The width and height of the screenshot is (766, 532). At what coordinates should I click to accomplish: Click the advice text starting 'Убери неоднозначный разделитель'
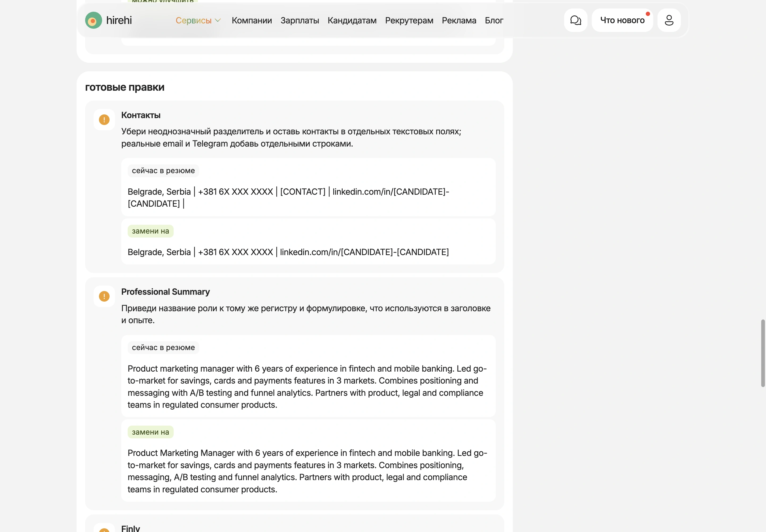[291, 138]
